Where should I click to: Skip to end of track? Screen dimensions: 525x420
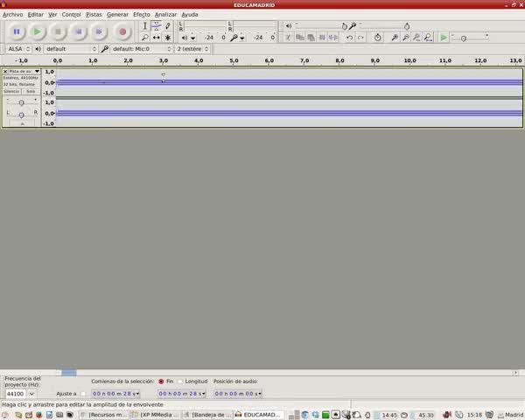(99, 31)
